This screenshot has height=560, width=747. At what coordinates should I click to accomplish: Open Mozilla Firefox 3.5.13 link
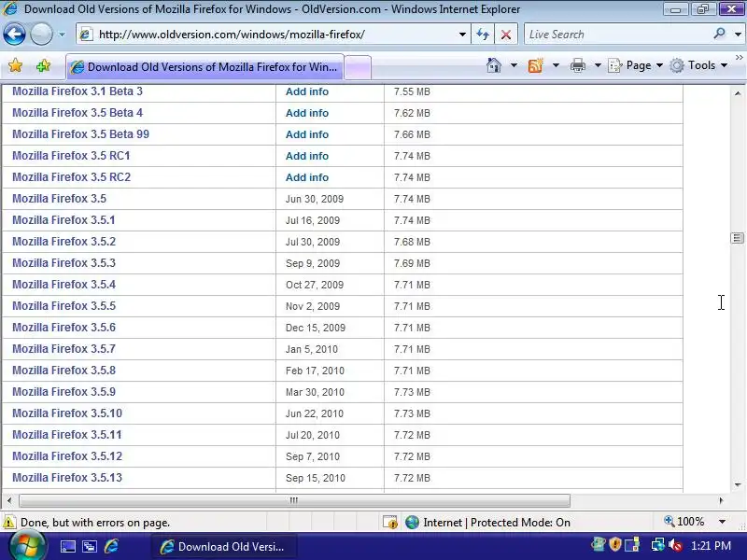coord(67,477)
